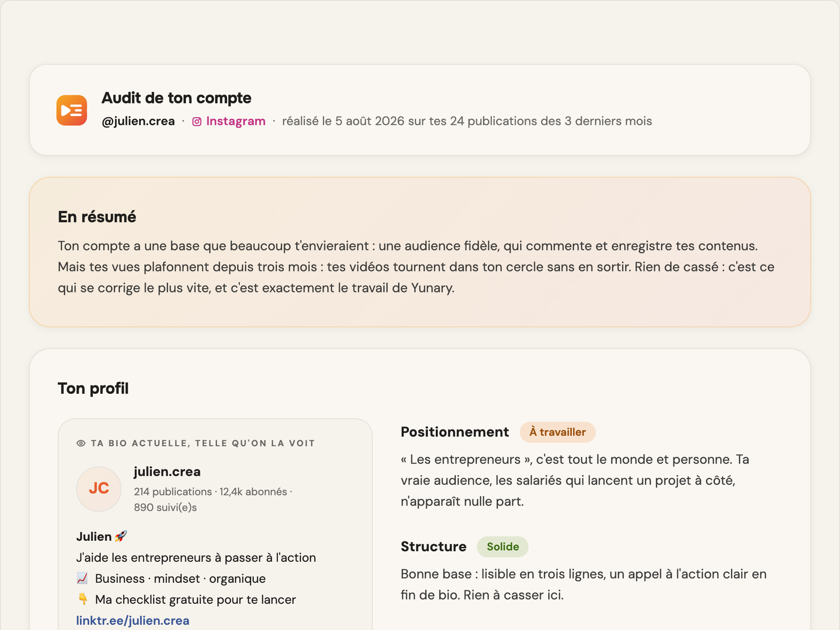
Task: Click 'TA BIO ACTUELLE, TELLE QU'ON LA VOIT' label
Action: pos(203,443)
